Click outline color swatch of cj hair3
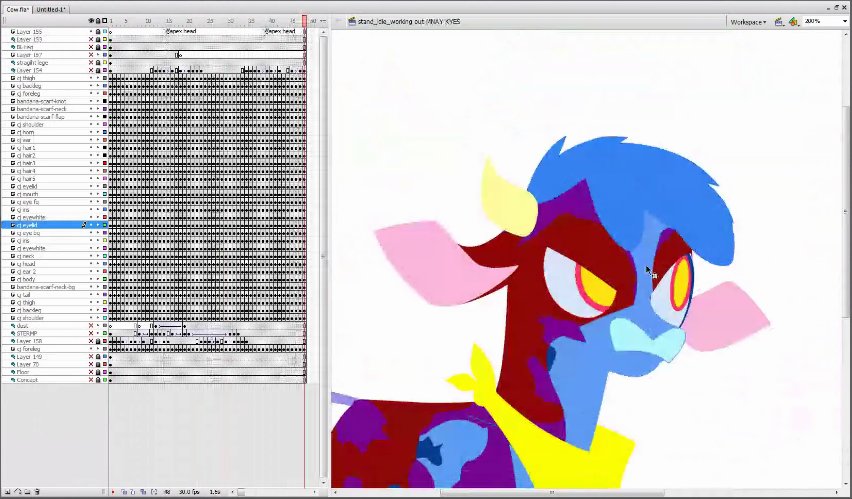The width and height of the screenshot is (852, 499). click(x=105, y=163)
